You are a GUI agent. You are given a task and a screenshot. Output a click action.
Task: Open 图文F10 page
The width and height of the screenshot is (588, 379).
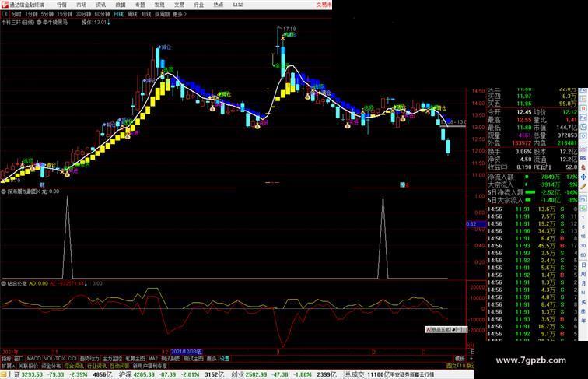click(456, 366)
